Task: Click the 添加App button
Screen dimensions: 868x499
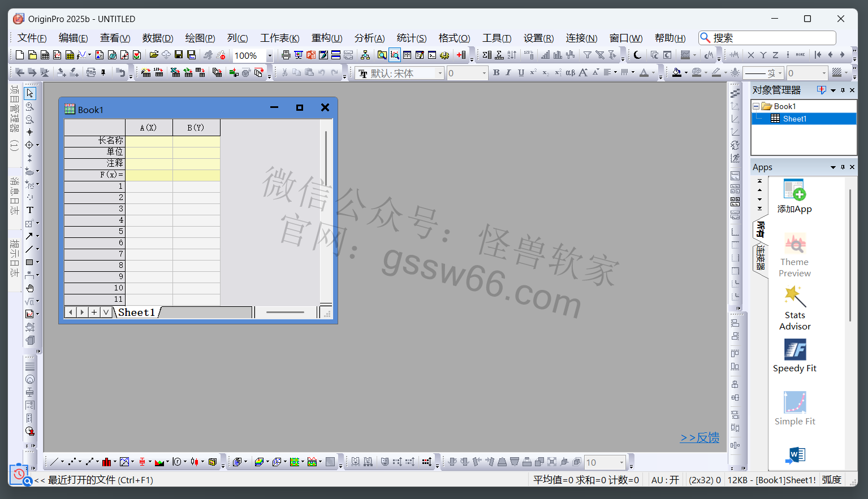Action: (794, 197)
